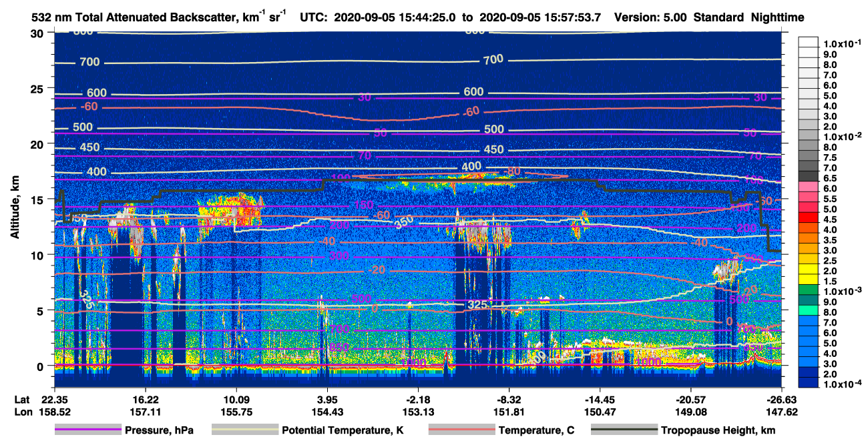Click latitude value '-14.45'
Image resolution: width=868 pixels, height=445 pixels.
[x=600, y=398]
